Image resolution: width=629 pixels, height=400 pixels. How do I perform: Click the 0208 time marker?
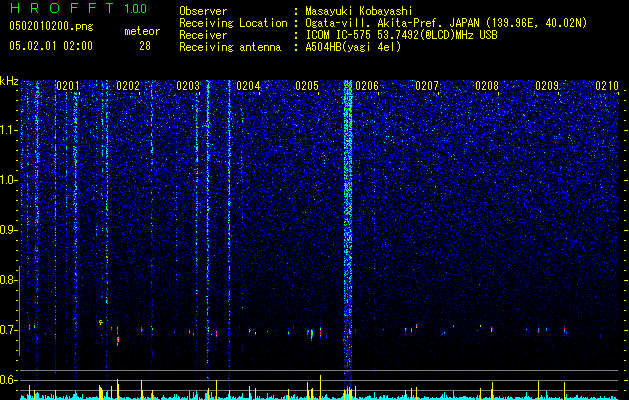[x=487, y=86]
